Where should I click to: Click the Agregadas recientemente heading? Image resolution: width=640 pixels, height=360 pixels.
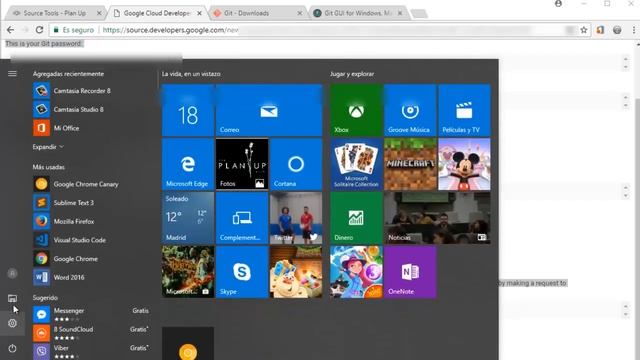coord(68,74)
